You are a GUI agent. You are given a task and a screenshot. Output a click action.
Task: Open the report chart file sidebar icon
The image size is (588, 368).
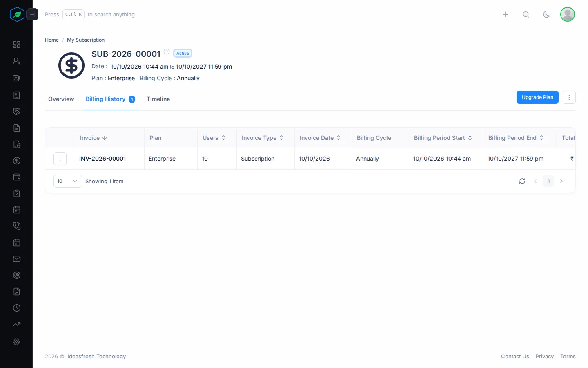[17, 292]
